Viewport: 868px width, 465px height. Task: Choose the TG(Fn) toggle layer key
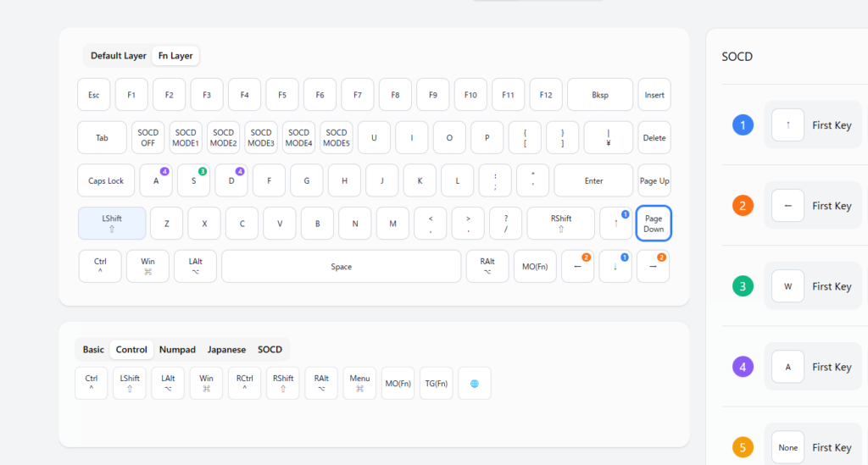436,383
